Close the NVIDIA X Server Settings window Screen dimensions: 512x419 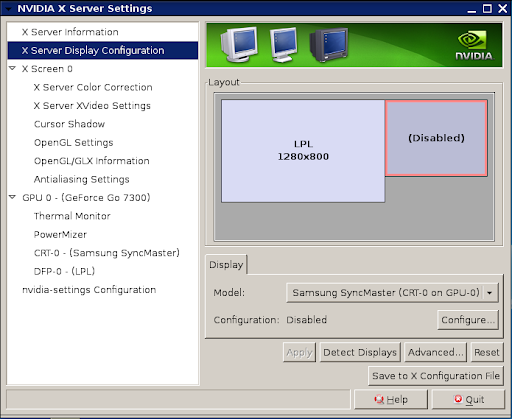pos(503,8)
